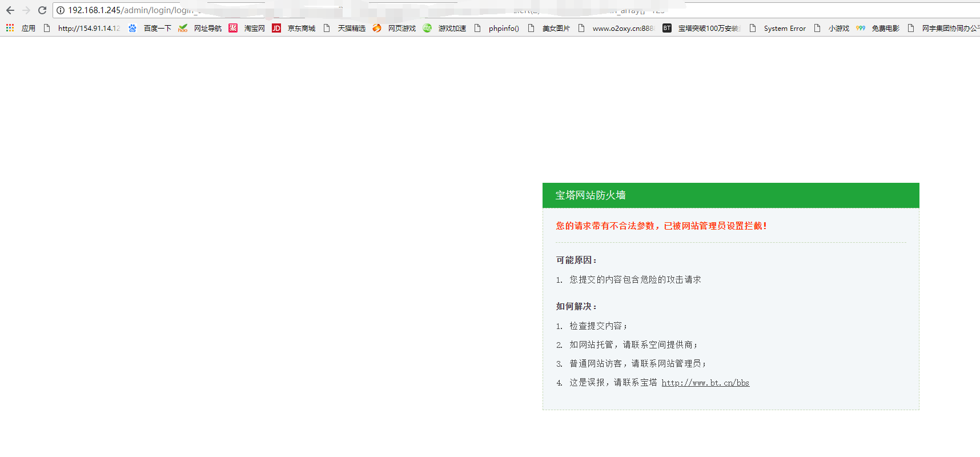The height and width of the screenshot is (457, 980).
Task: Go back with the browser back arrow
Action: (x=10, y=10)
